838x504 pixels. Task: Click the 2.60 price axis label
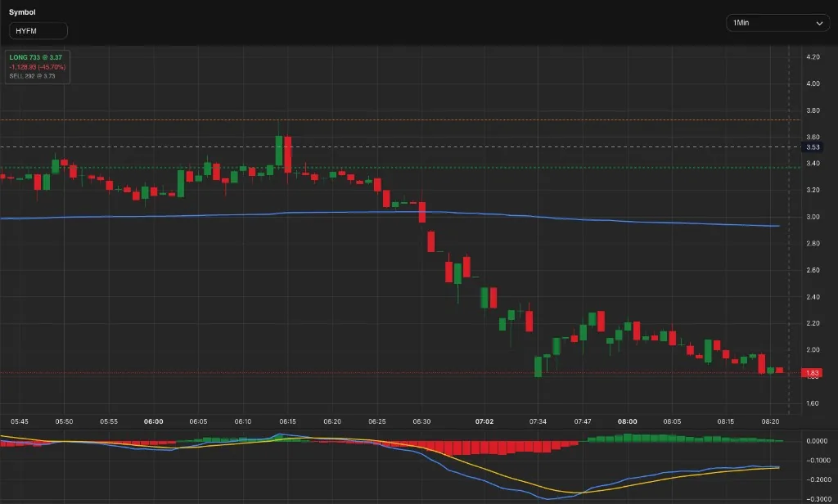tap(813, 271)
